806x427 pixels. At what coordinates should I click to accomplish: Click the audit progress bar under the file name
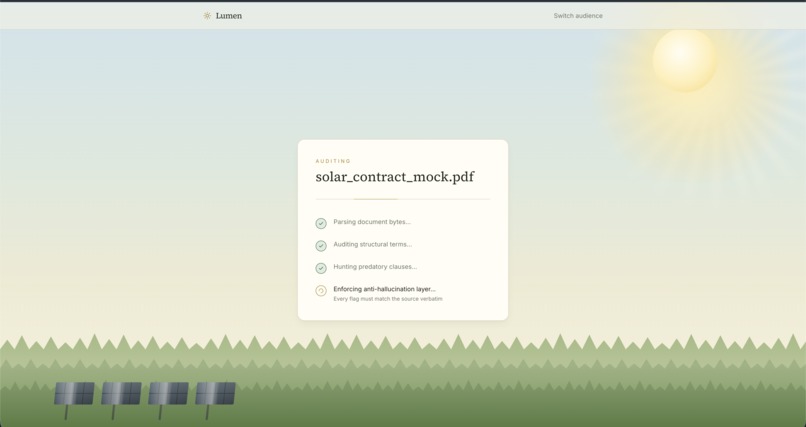coord(403,199)
